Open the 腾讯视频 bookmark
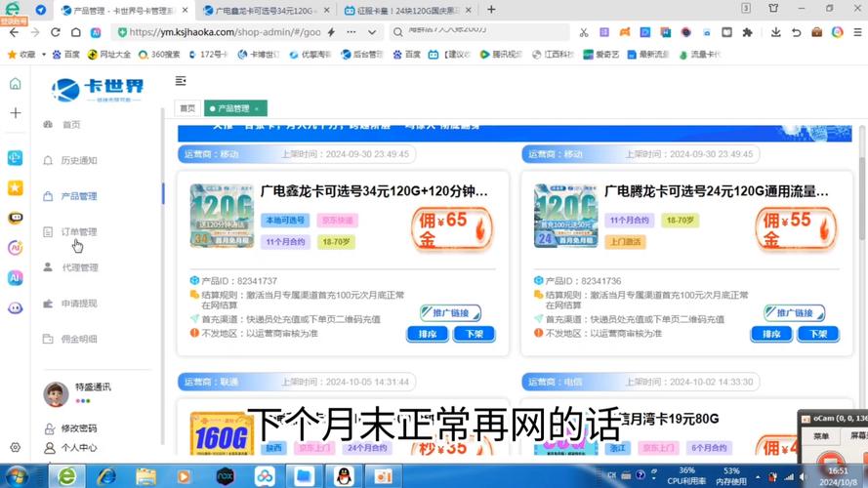868x488 pixels. pyautogui.click(x=501, y=55)
